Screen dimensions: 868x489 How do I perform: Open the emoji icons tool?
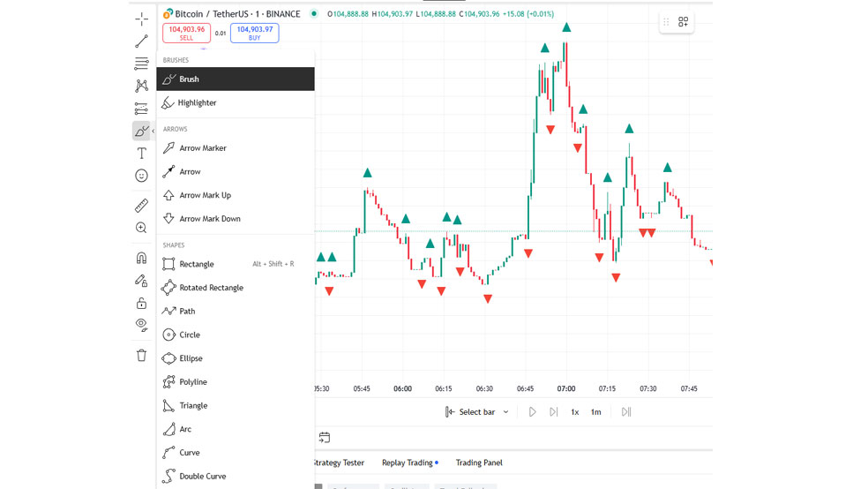141,176
